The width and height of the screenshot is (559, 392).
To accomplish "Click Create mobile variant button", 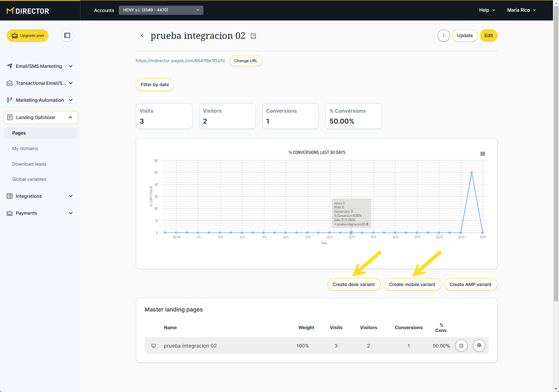I will tap(412, 285).
